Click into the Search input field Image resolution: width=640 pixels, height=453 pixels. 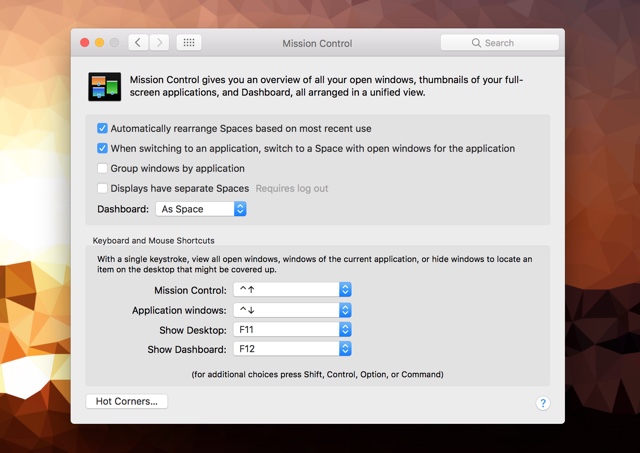pyautogui.click(x=500, y=43)
